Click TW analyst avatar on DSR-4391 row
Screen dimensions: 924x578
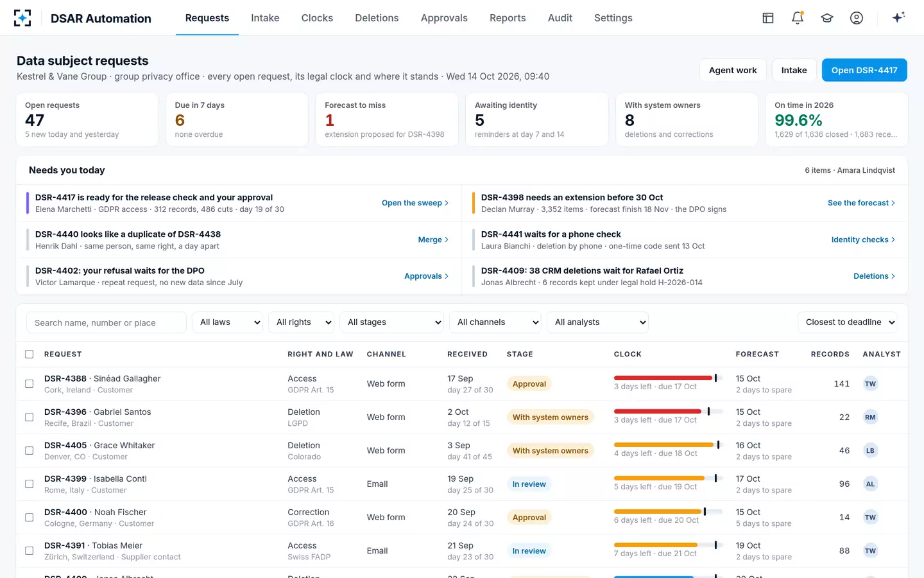(870, 551)
